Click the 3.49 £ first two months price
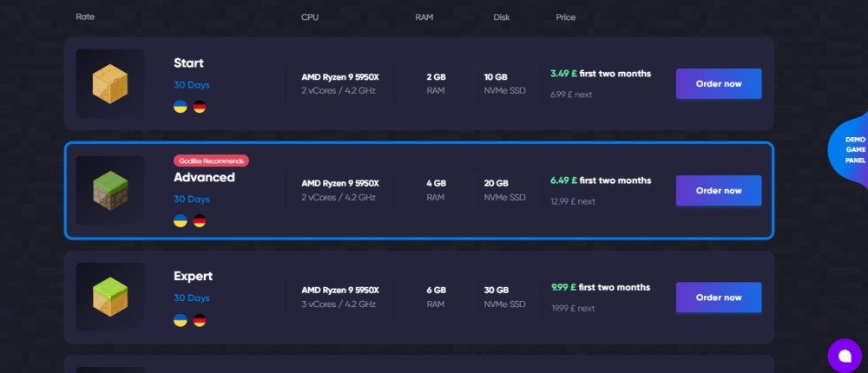Image resolution: width=868 pixels, height=373 pixels. [601, 74]
